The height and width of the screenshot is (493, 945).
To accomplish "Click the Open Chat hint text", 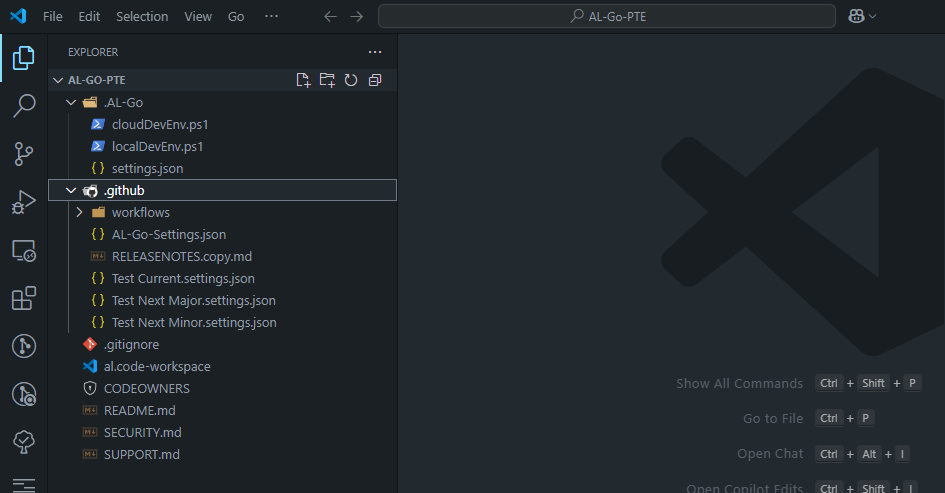I will coord(770,453).
